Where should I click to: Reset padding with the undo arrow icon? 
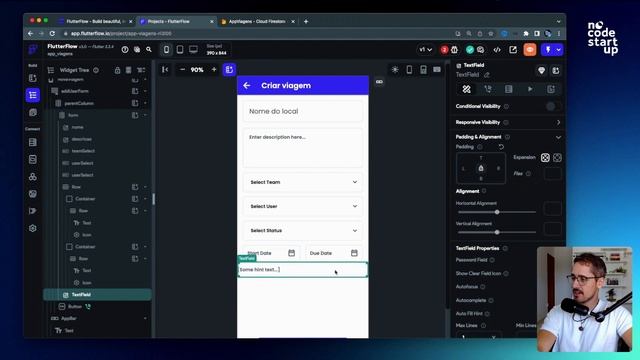pyautogui.click(x=501, y=147)
